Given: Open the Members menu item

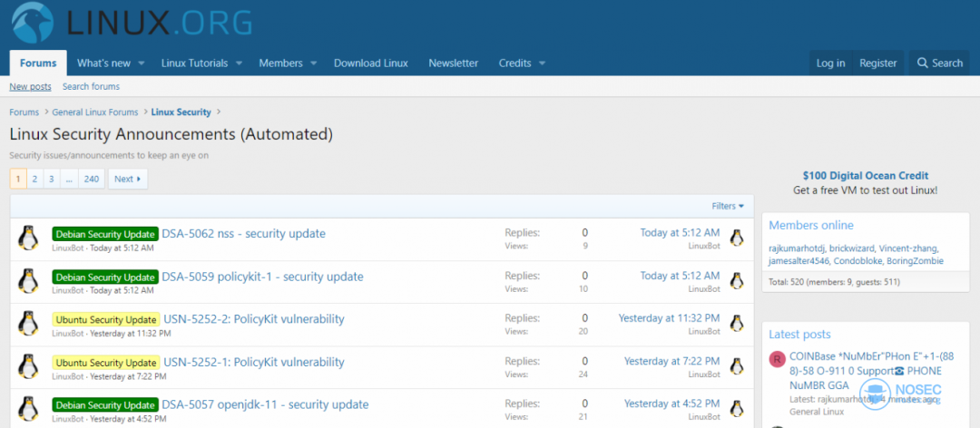Looking at the screenshot, I should coord(280,63).
